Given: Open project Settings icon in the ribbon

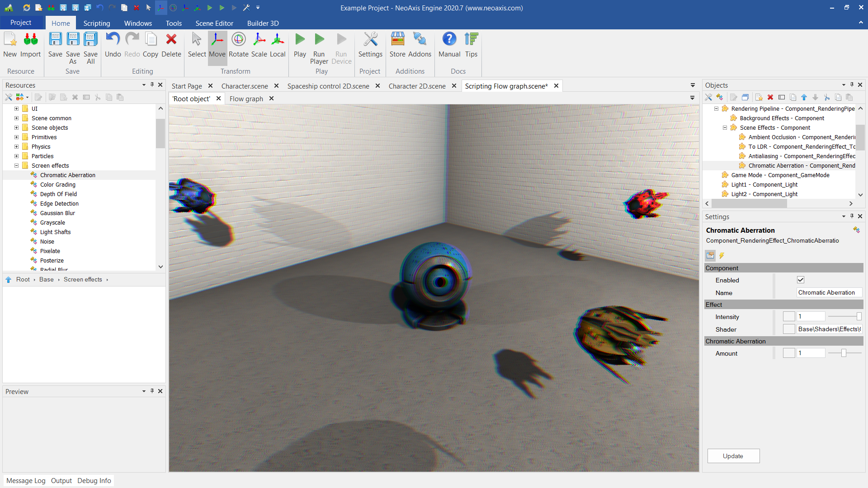Looking at the screenshot, I should pyautogui.click(x=370, y=40).
